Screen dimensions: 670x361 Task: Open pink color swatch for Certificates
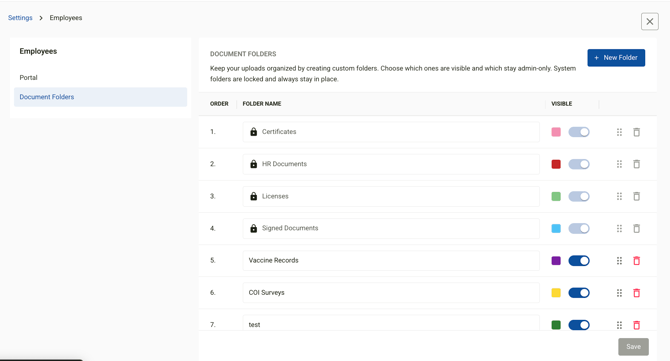click(x=556, y=132)
